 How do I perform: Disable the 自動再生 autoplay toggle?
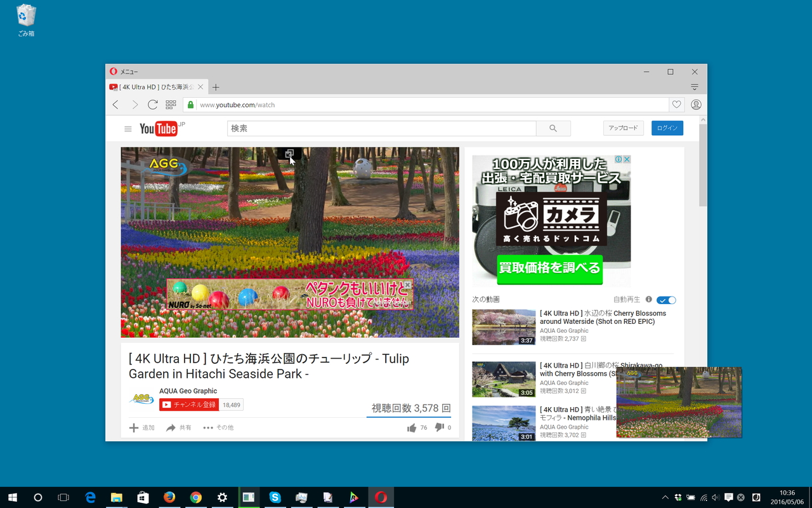point(665,299)
